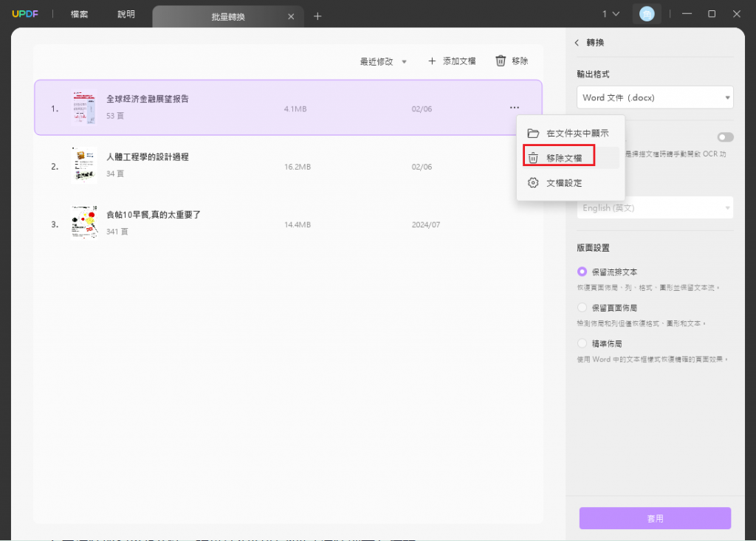Close the 批量轉換 tab

coord(291,17)
